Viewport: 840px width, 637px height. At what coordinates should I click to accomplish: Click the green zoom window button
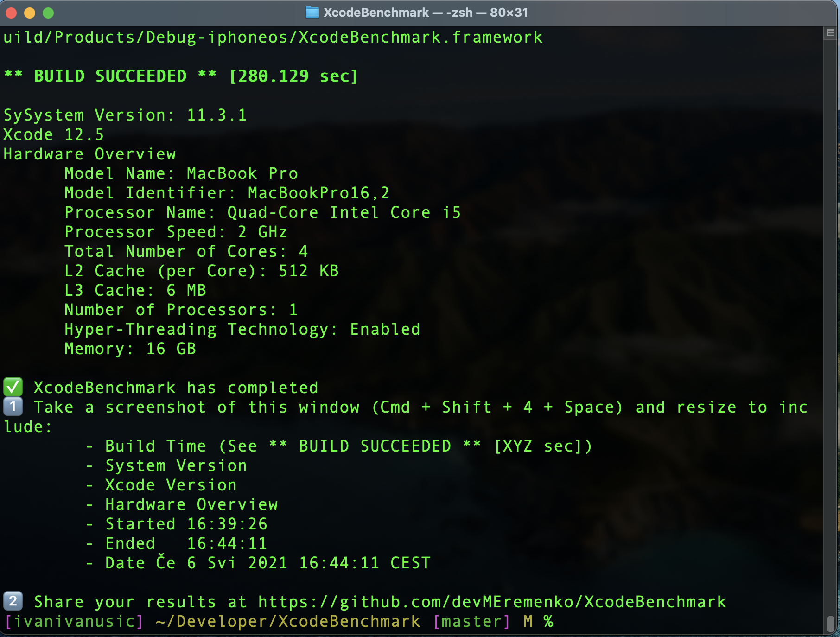(48, 13)
